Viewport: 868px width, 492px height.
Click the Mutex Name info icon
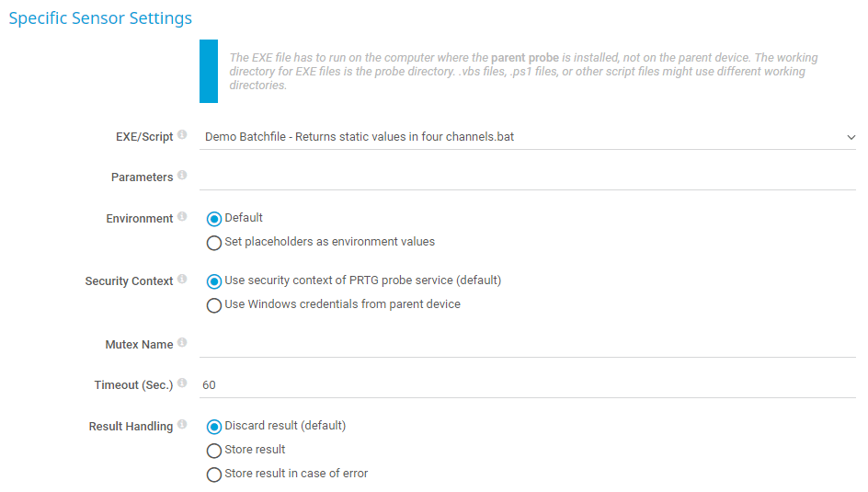pos(182,343)
